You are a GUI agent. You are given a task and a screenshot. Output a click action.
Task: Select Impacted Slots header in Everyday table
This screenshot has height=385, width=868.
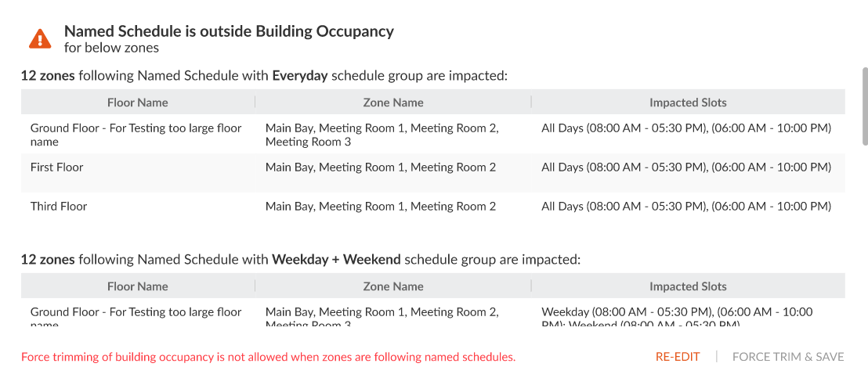pos(688,103)
